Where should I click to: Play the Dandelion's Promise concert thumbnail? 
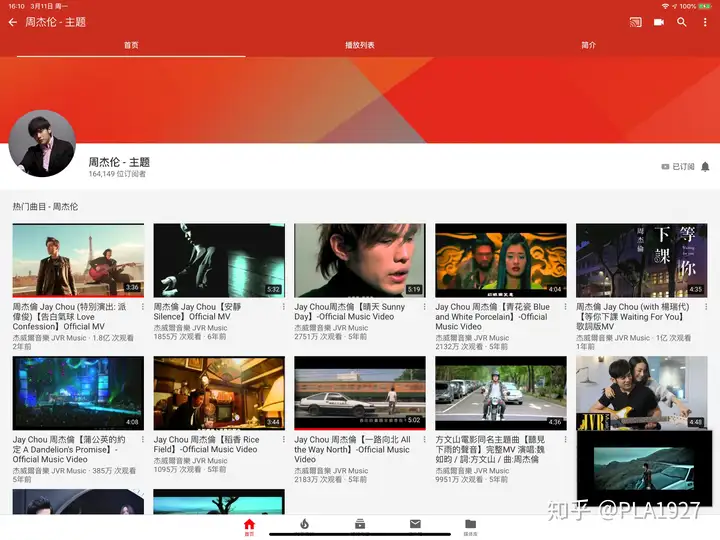click(x=78, y=393)
